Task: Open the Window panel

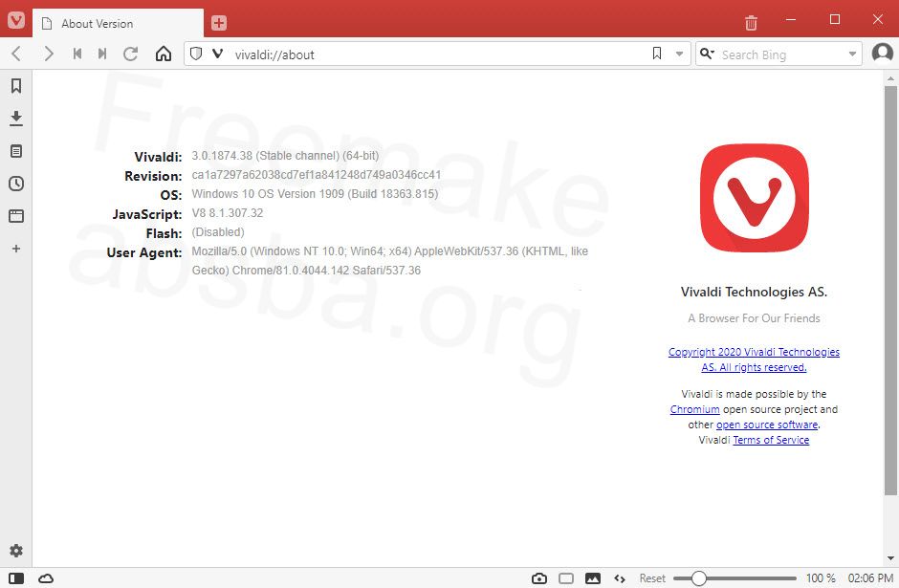Action: pos(16,216)
